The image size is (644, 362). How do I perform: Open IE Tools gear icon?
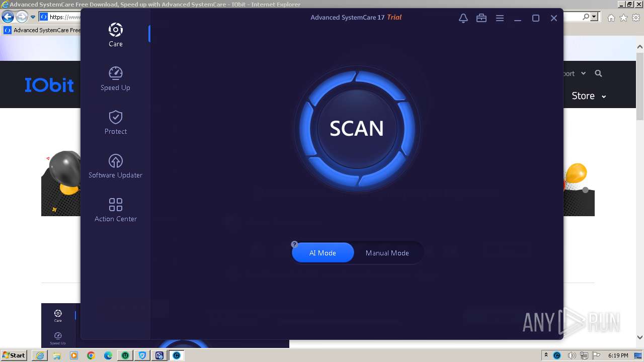click(x=636, y=18)
